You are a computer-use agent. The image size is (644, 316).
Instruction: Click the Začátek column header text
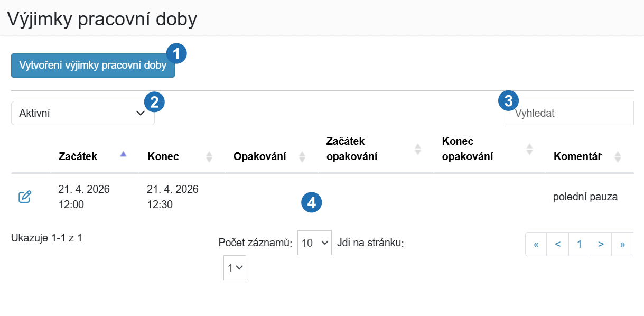point(78,156)
